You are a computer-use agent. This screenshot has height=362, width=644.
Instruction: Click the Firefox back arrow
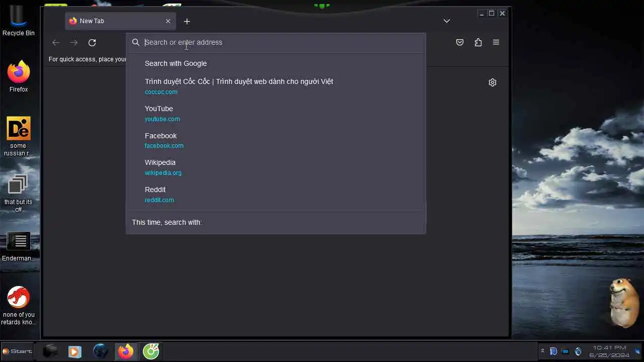click(x=56, y=43)
